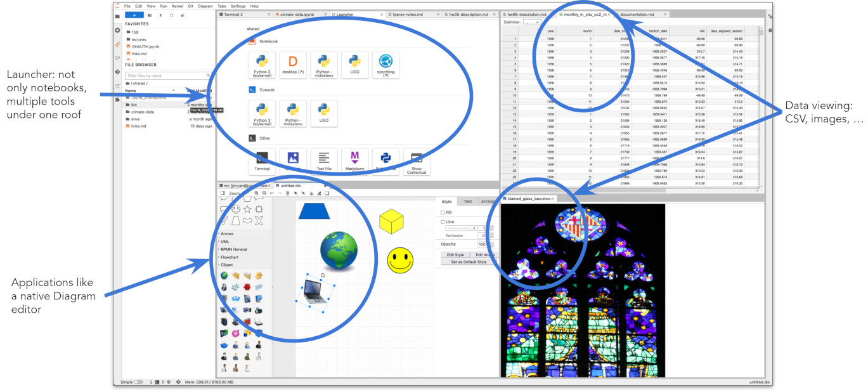The height and width of the screenshot is (392, 868).
Task: Switch to the climate-data.ipynb tab
Action: click(296, 13)
